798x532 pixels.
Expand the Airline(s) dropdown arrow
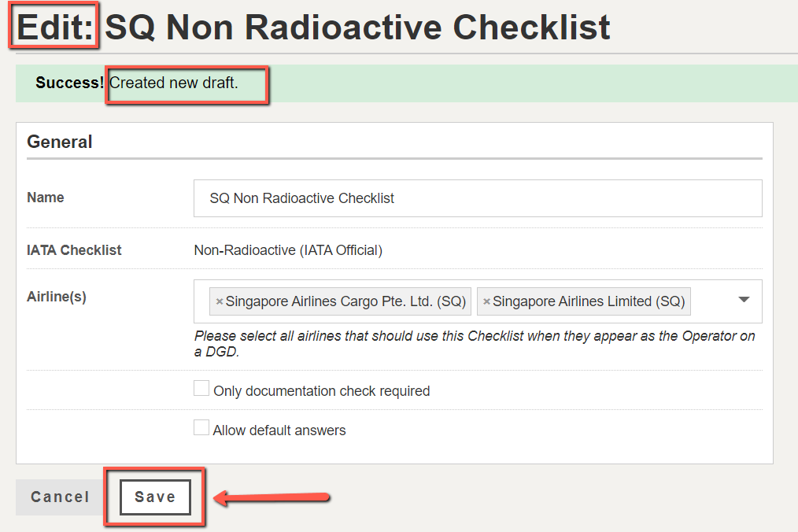pyautogui.click(x=744, y=299)
